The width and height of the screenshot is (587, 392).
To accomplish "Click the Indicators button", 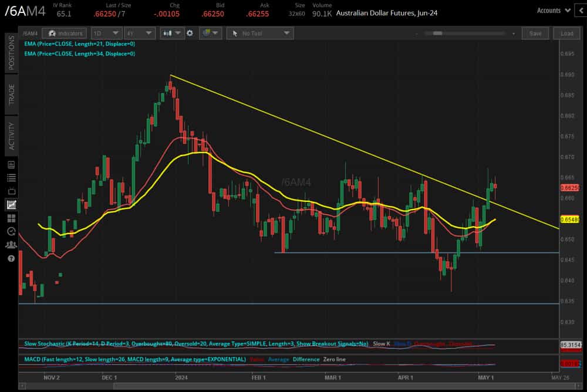I will [65, 33].
